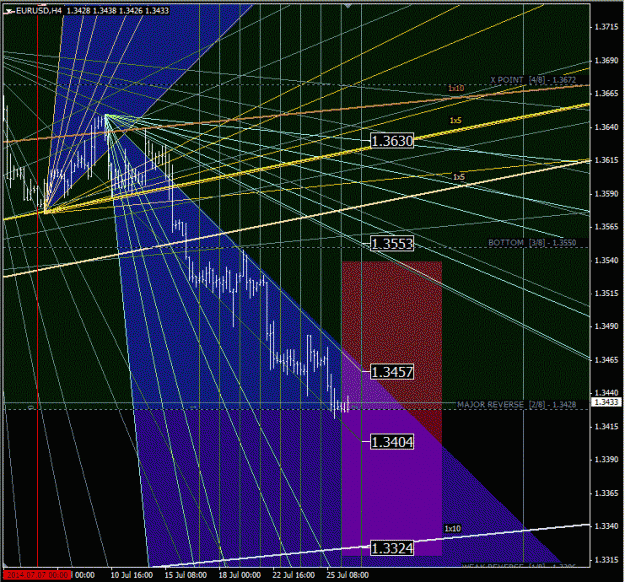Click the 1.3365 price axis value
The image size is (625, 582).
(606, 493)
